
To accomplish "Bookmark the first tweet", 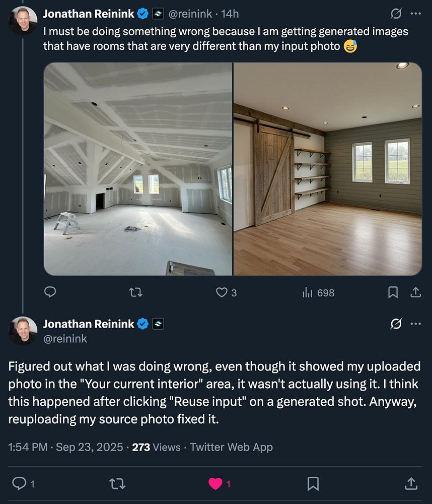I will tap(393, 292).
